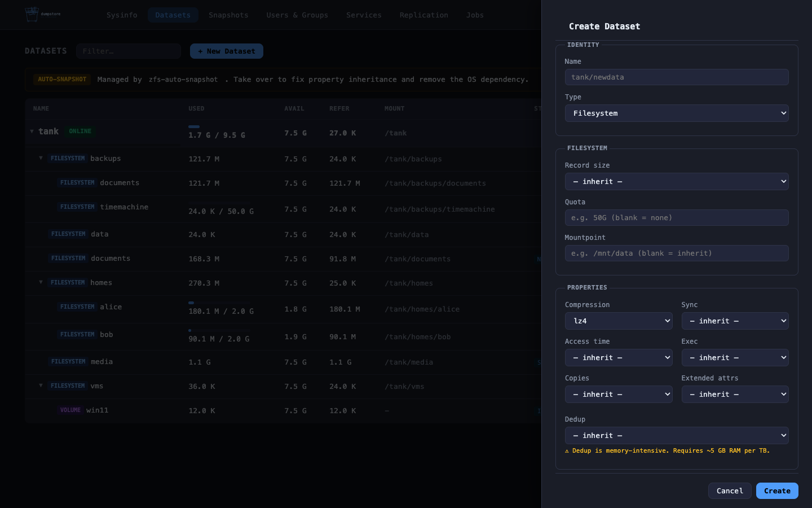812x508 pixels.
Task: Collapse the backups dataset tree
Action: [41, 158]
